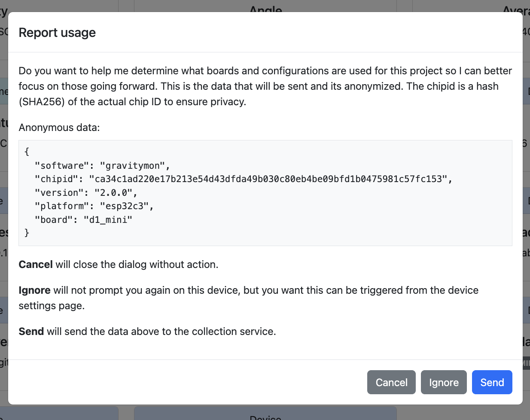
Task: Click the bold Send word in description
Action: (31, 332)
